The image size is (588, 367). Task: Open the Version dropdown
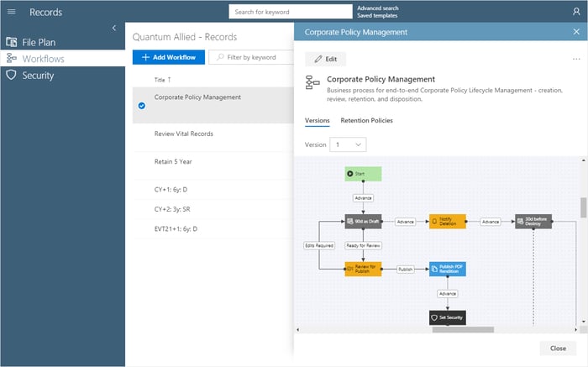pyautogui.click(x=348, y=144)
